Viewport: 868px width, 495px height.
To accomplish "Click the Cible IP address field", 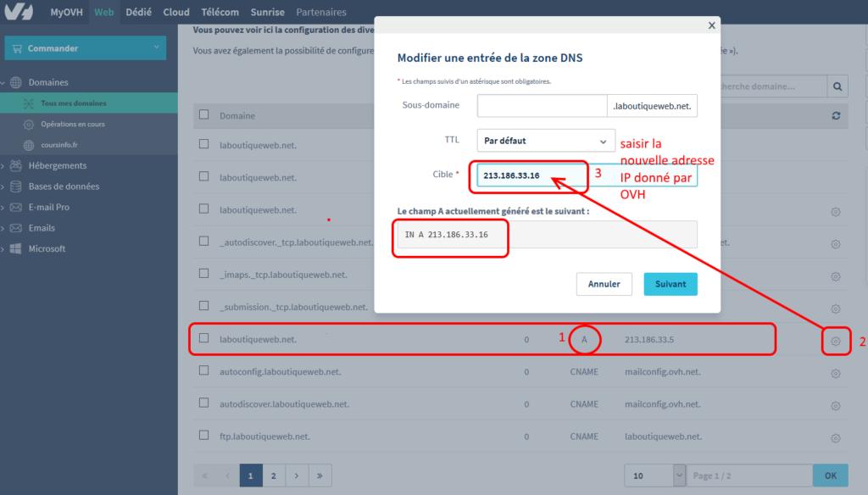I will click(587, 175).
